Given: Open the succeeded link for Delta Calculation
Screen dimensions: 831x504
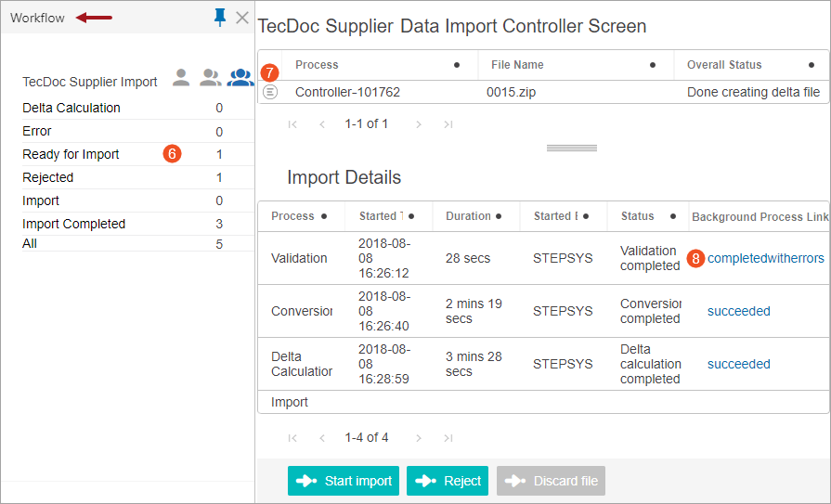Looking at the screenshot, I should click(x=739, y=364).
